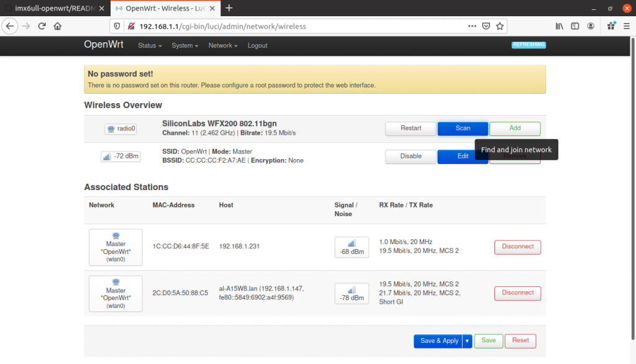
Task: Open the Network dropdown menu
Action: [x=222, y=45]
